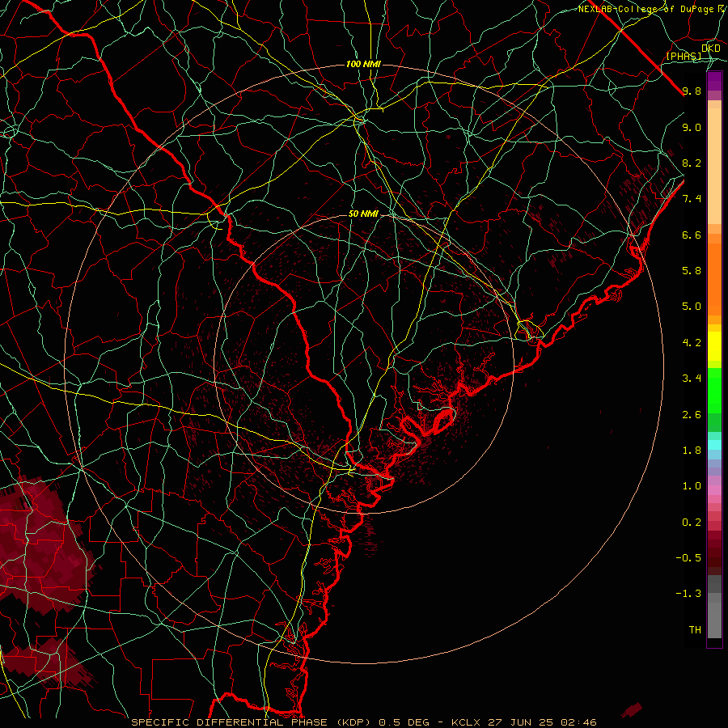Click the KCLX station ID in the caption
Image resolution: width=728 pixels, height=728 pixels.
(x=466, y=722)
